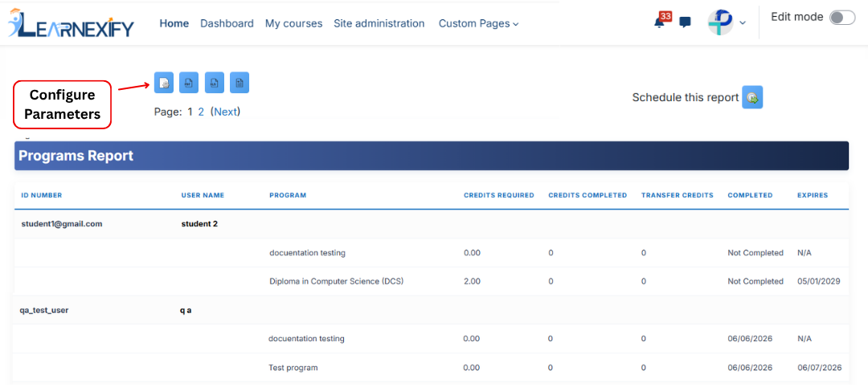Viewport: 868px width, 391px height.
Task: Toggle the Edit mode switch
Action: 842,18
